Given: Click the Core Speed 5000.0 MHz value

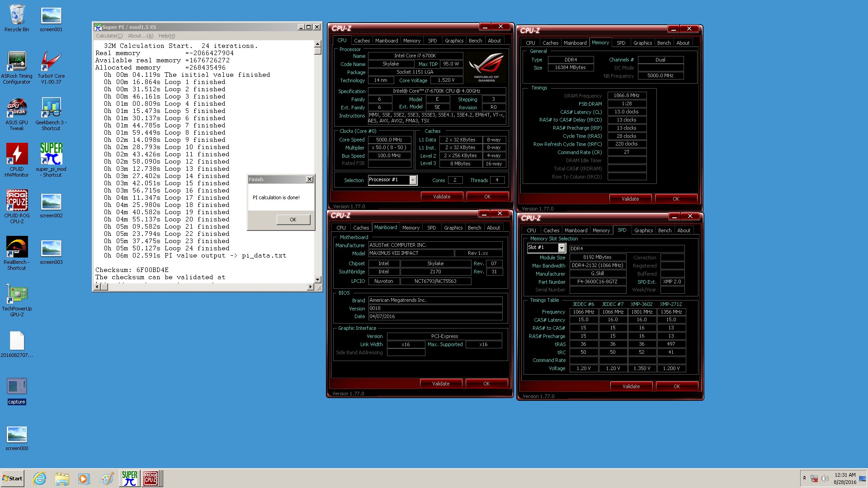Looking at the screenshot, I should (x=389, y=140).
